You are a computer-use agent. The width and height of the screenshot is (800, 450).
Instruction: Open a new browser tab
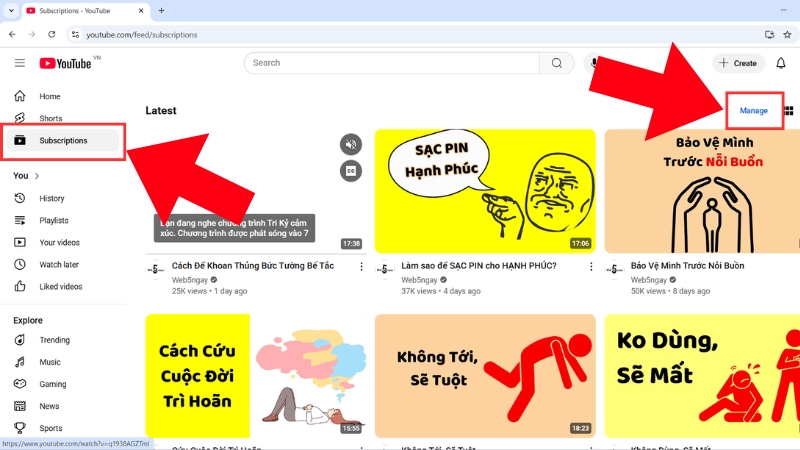point(161,10)
